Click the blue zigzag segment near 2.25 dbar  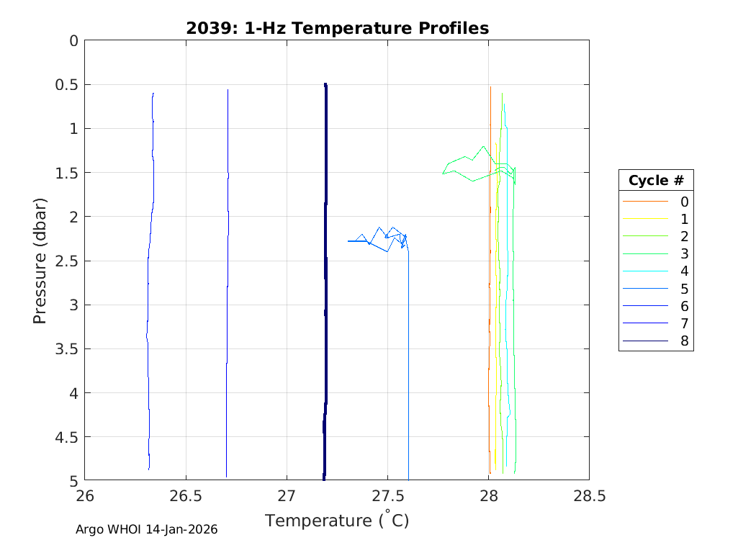[x=374, y=233]
